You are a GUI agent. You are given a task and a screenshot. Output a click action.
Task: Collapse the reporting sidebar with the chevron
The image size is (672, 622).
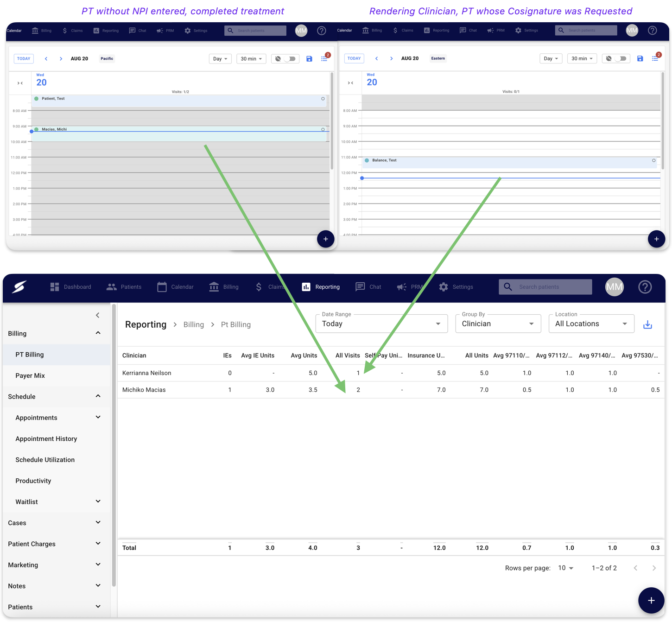(97, 315)
